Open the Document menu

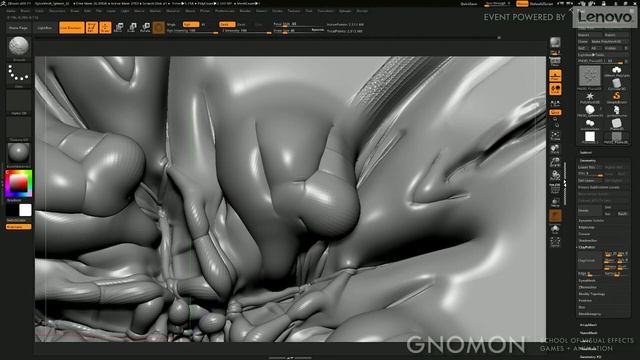[x=57, y=11]
